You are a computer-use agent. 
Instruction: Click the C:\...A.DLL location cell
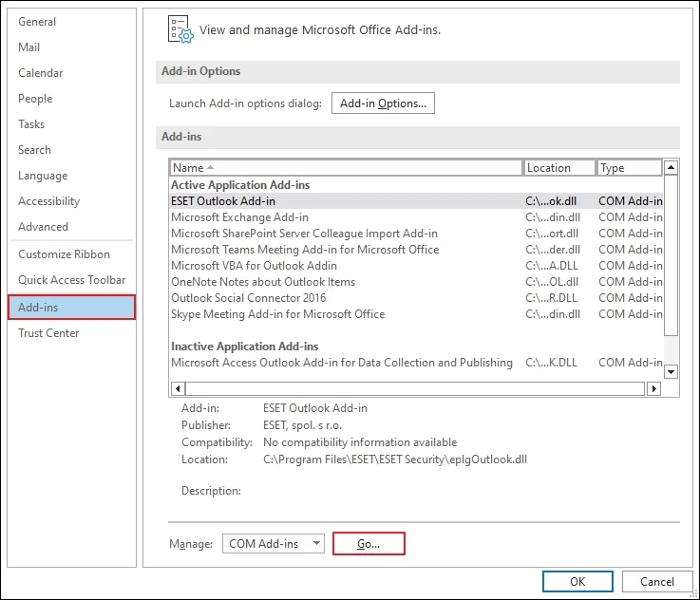pos(552,266)
